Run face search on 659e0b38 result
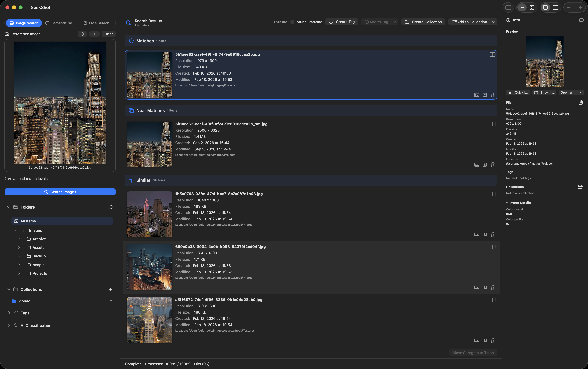 485,288
